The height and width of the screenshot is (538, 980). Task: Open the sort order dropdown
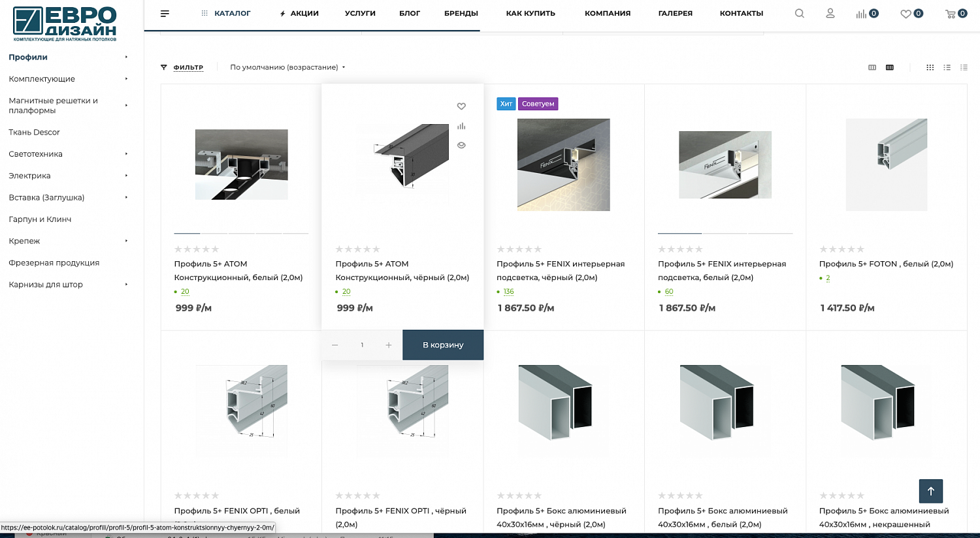point(287,67)
